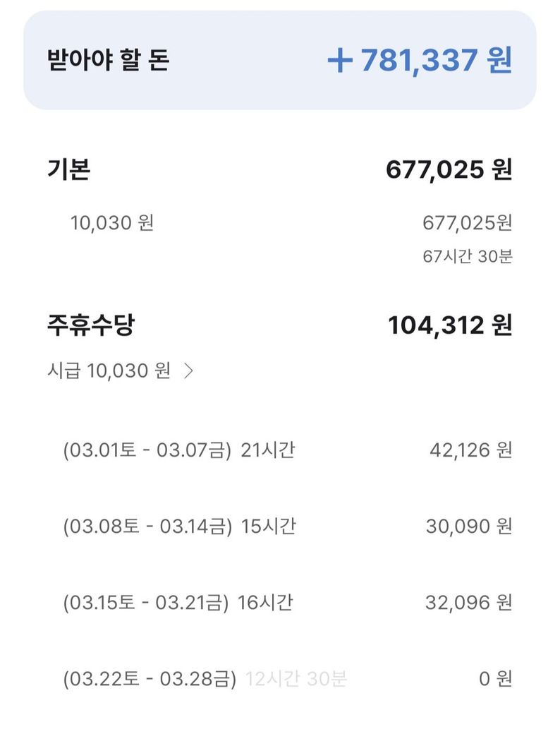
Task: Tap the blue plus sign before 781,337
Action: (340, 61)
